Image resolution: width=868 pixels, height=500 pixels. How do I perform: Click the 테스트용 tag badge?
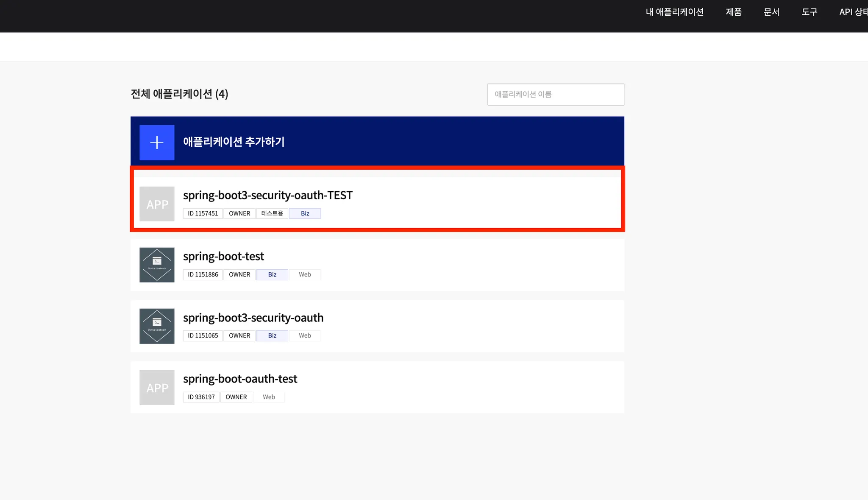272,213
